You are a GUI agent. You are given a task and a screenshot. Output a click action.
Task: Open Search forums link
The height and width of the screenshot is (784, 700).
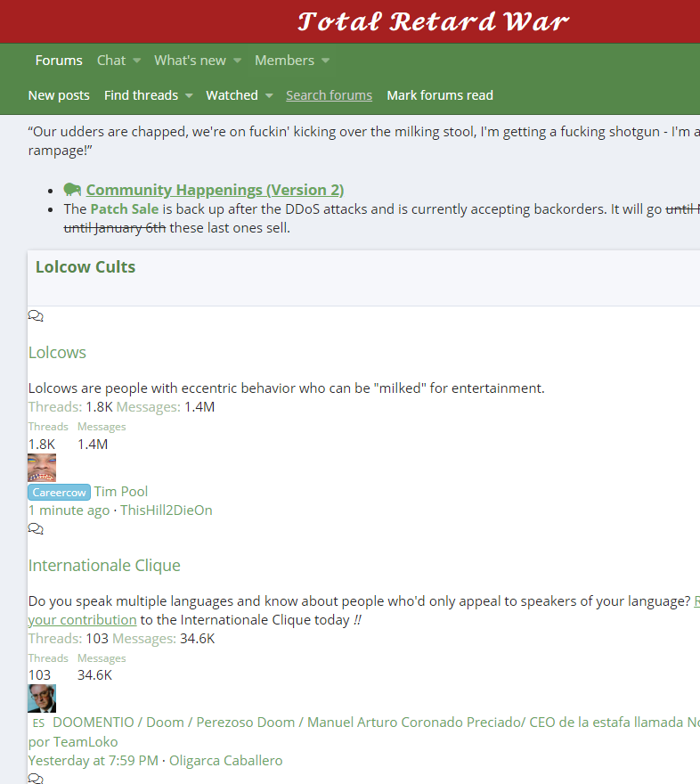click(x=329, y=95)
